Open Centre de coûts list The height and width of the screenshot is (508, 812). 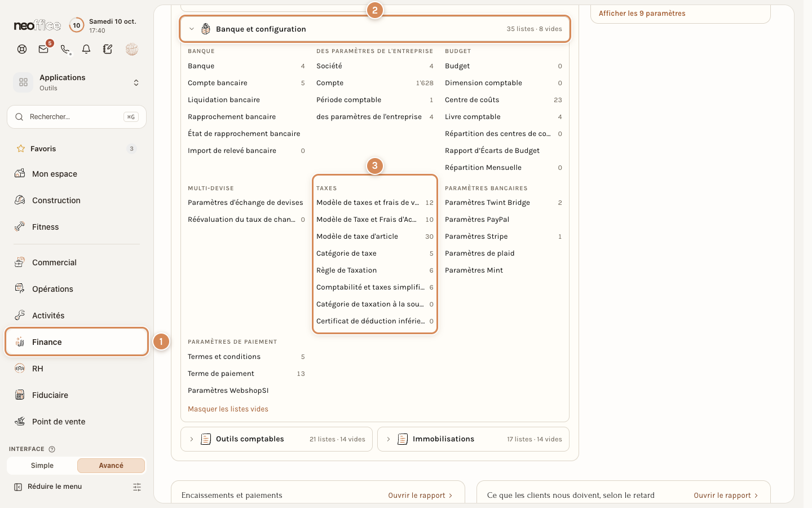click(504, 100)
